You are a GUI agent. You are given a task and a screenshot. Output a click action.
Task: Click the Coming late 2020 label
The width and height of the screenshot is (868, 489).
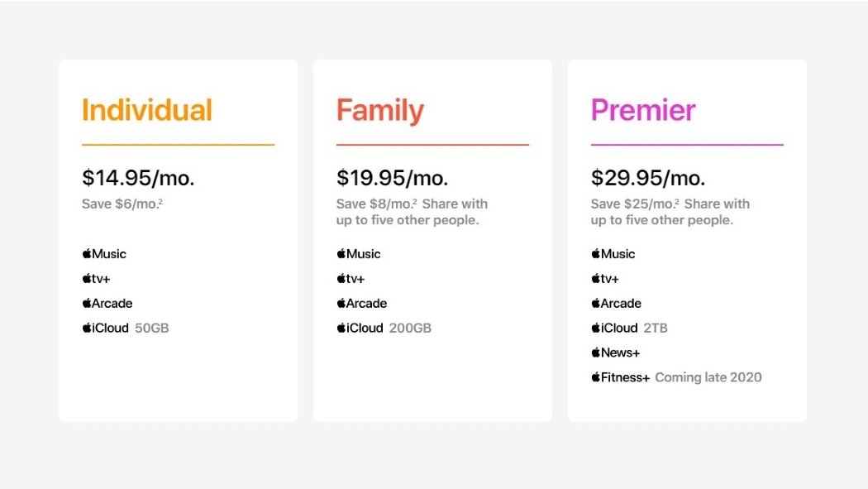(708, 378)
